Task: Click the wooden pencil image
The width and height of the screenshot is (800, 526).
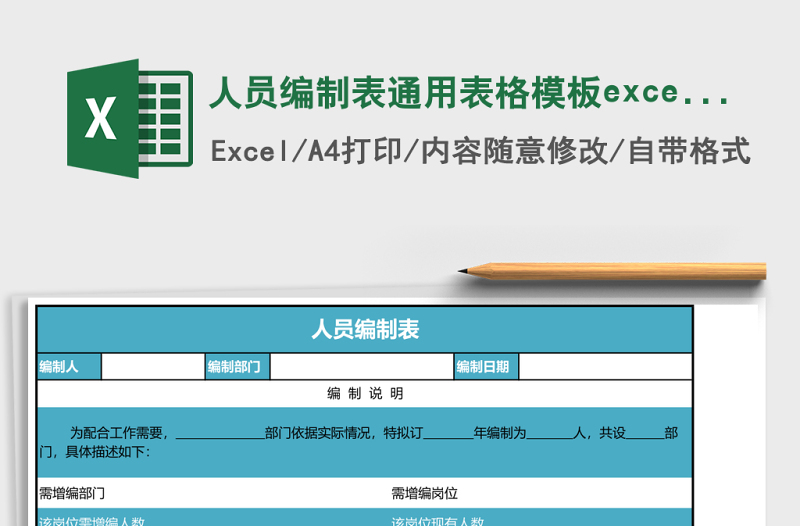Action: pos(612,271)
